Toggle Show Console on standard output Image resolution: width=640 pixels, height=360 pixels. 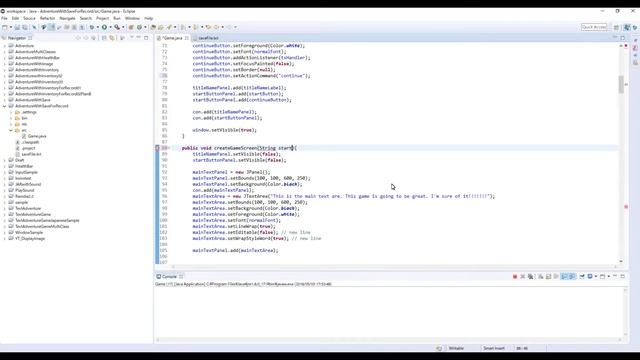(564, 276)
